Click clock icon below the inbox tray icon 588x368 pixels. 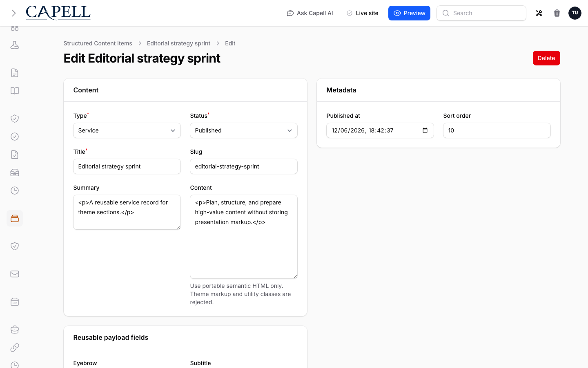click(15, 191)
